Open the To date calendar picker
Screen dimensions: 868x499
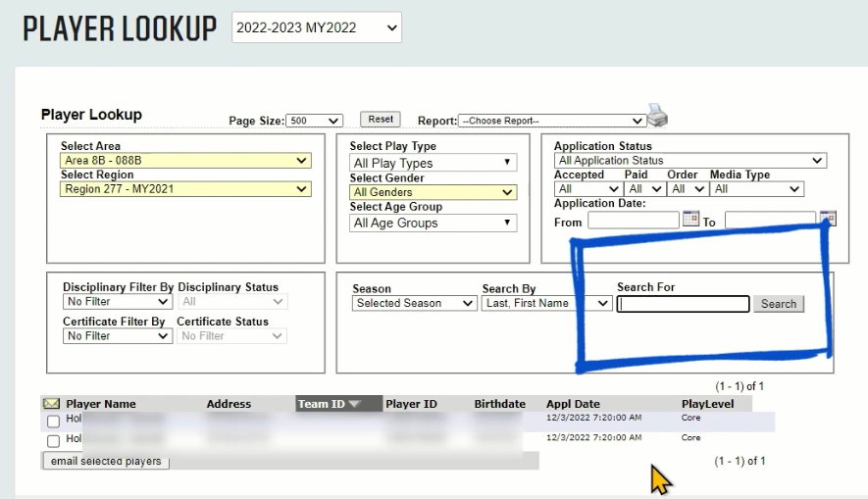828,219
